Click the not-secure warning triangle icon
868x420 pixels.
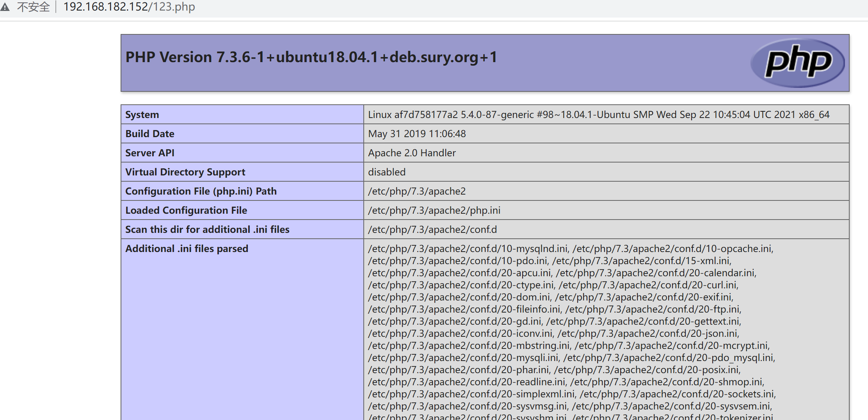[x=5, y=7]
